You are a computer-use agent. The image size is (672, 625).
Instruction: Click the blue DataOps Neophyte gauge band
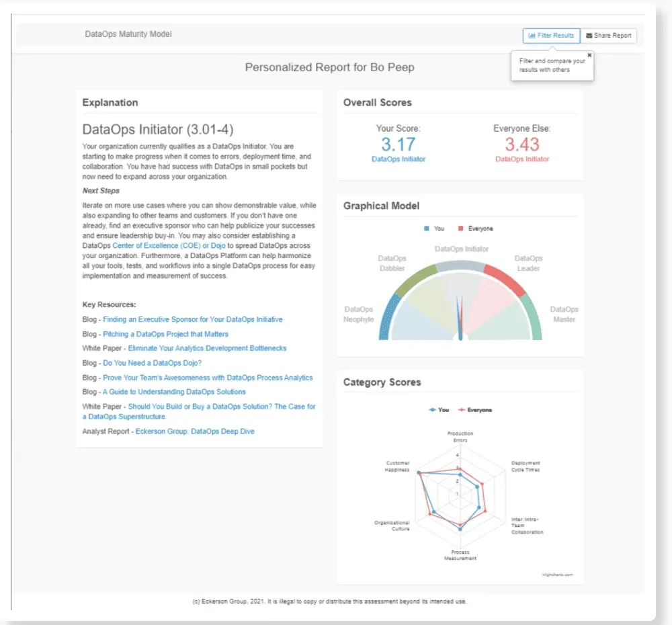point(388,318)
